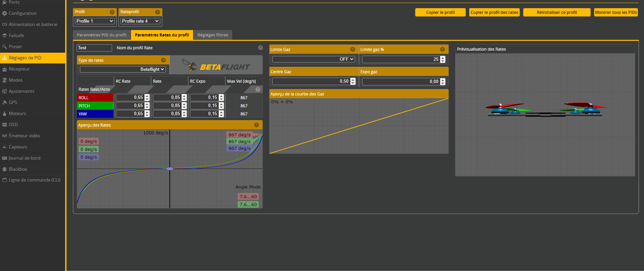Switch to Paramètres PID du profil tab
644x271 pixels.
pyautogui.click(x=102, y=35)
